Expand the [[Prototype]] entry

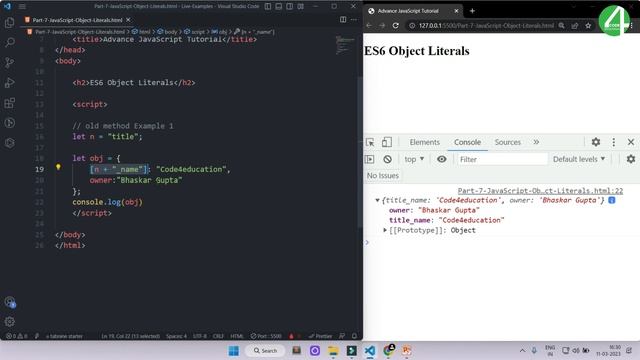coord(385,230)
